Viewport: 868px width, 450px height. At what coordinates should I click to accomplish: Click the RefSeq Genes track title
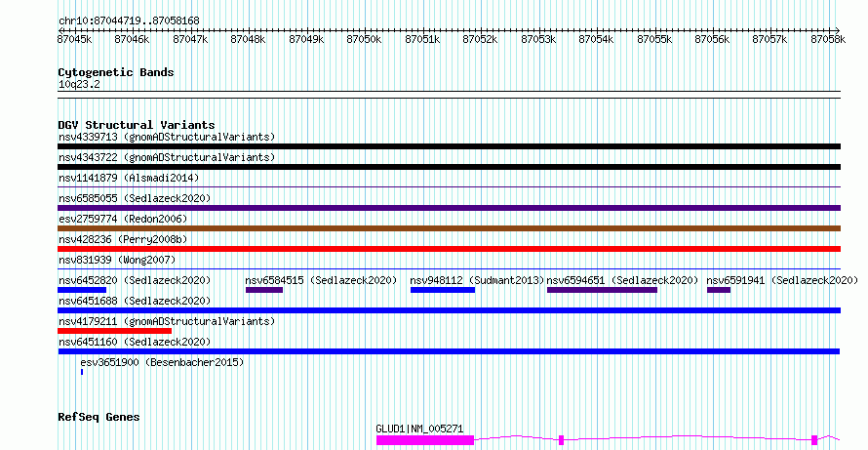(x=99, y=418)
